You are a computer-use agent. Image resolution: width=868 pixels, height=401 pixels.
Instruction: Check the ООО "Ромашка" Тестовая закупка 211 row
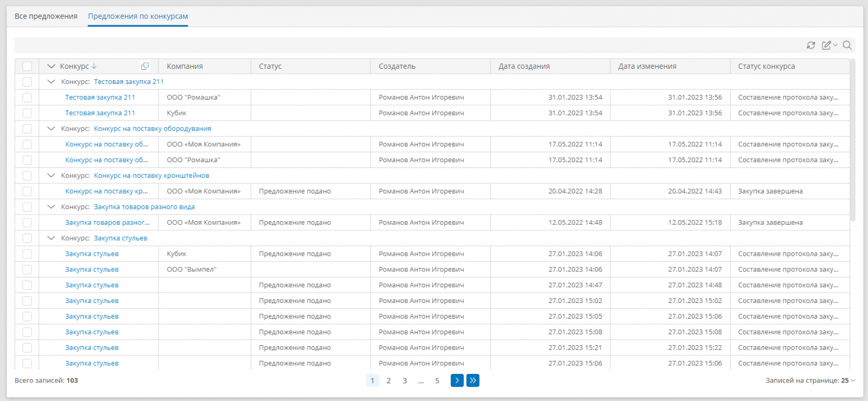(x=27, y=98)
